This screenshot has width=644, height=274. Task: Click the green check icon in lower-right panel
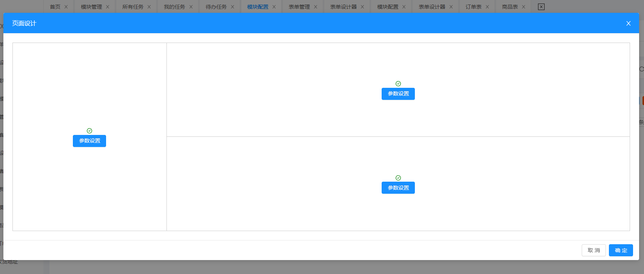pos(398,178)
